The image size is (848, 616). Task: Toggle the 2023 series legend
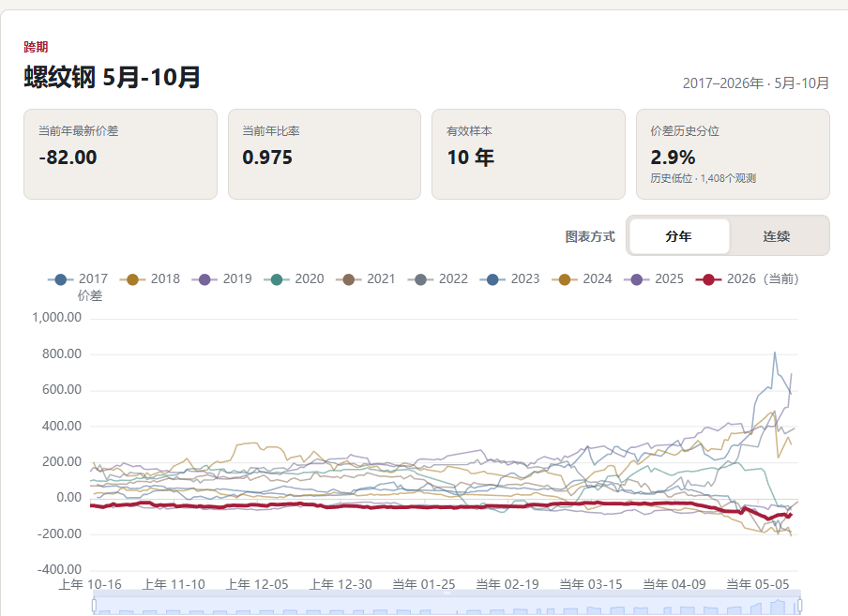509,278
